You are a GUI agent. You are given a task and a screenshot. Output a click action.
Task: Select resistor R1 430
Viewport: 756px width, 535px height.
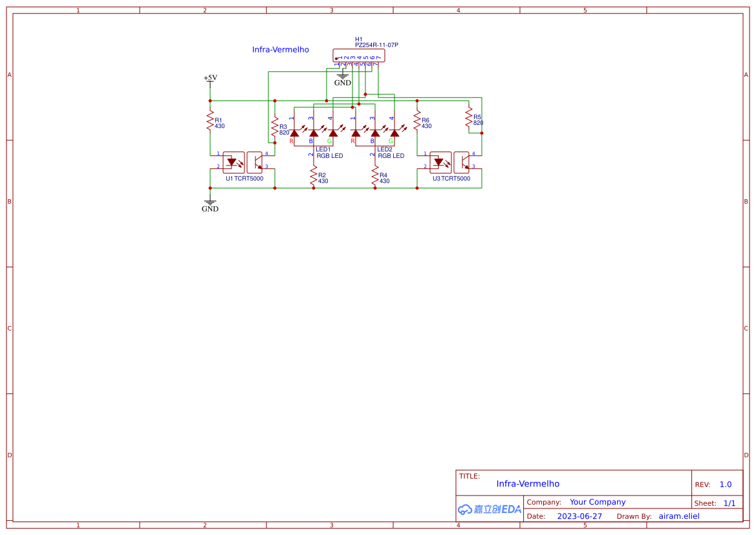click(x=210, y=121)
